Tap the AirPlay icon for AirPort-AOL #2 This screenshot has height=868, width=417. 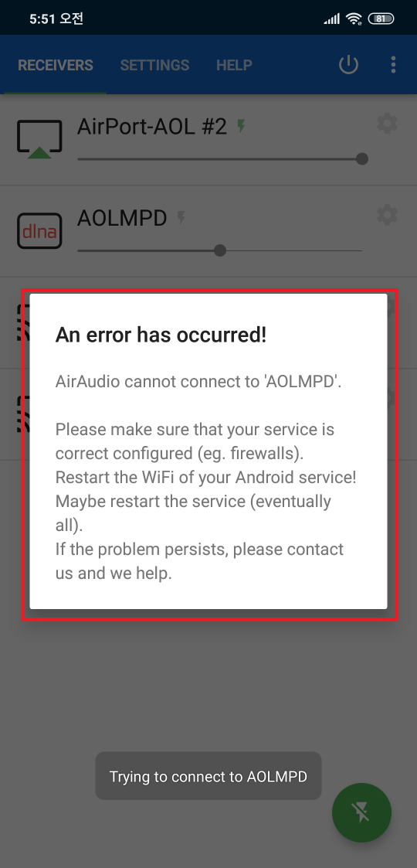click(x=39, y=138)
